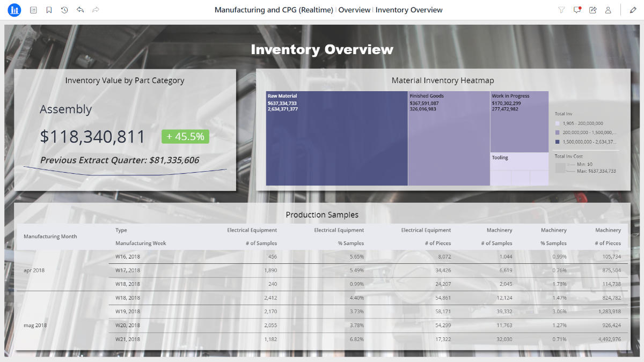Viewport: 644px width, 362px height.
Task: Open the filter funnel icon
Action: [x=561, y=10]
